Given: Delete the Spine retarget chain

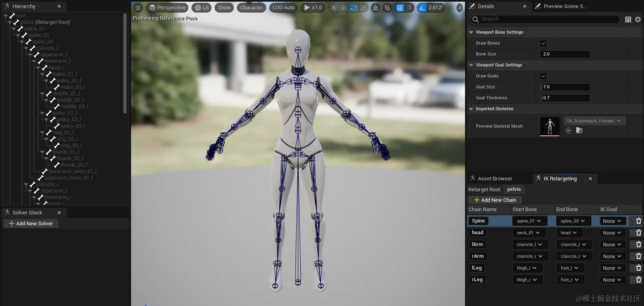Looking at the screenshot, I should (638, 221).
